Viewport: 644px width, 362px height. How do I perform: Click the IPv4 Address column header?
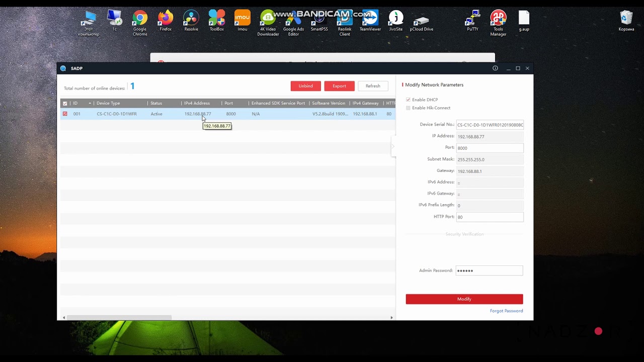click(202, 103)
